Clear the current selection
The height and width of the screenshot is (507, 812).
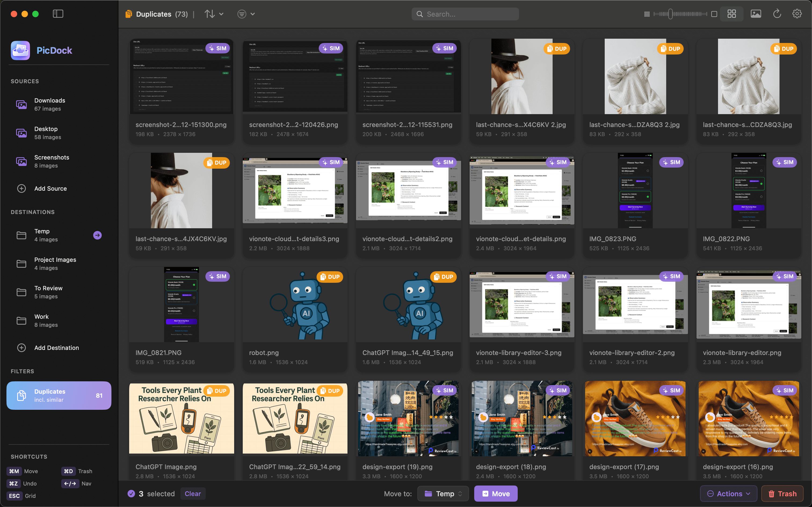(x=193, y=494)
